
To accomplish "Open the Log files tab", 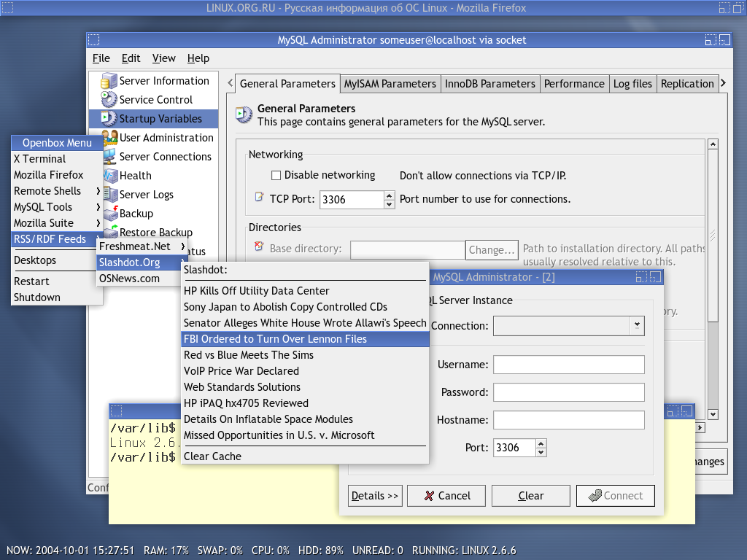I will click(x=632, y=84).
